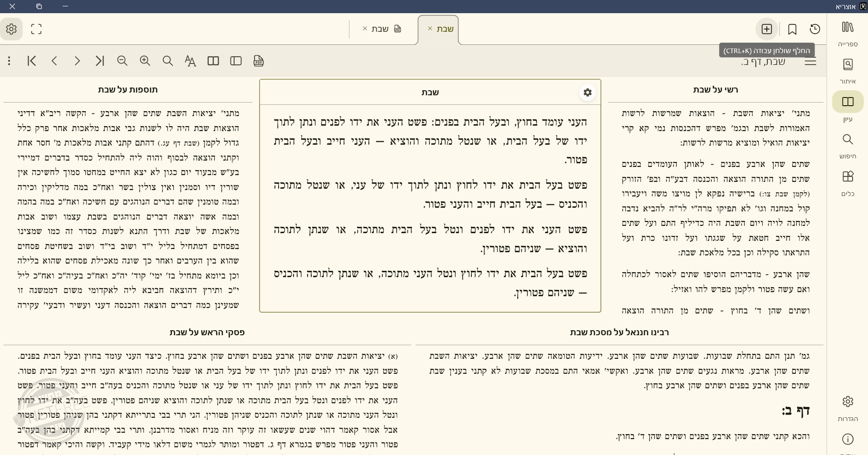Open the ספרייה library sidebar panel
The height and width of the screenshot is (455, 868).
click(847, 33)
